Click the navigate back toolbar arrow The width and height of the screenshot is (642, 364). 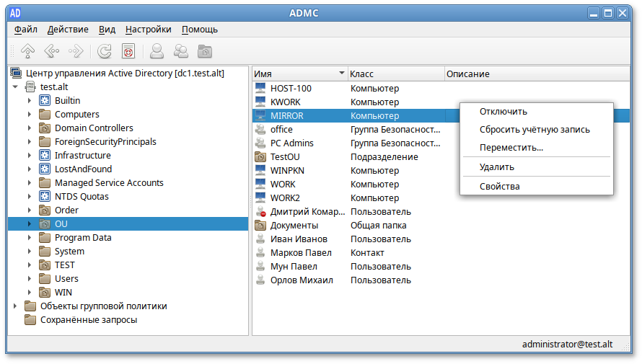point(51,51)
